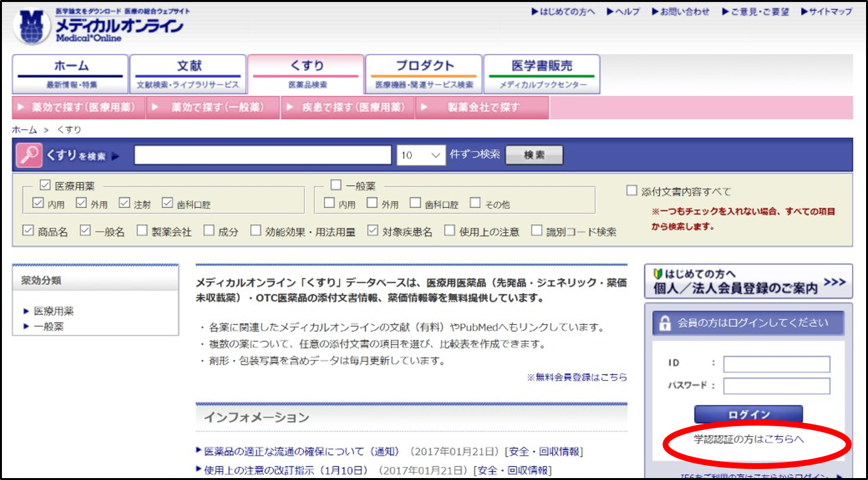Check the 添付文書内容すべて checkbox
The image size is (868, 480).
(632, 191)
